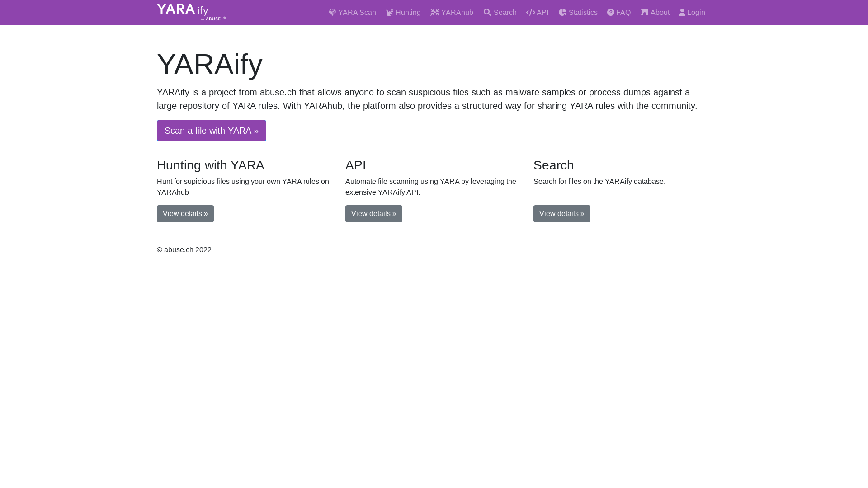This screenshot has height=488, width=868.
Task: Open Search in the navigation bar
Action: coord(500,13)
